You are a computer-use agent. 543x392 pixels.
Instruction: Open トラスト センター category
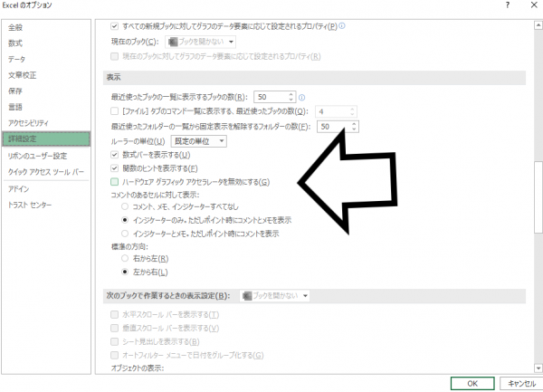(x=46, y=205)
